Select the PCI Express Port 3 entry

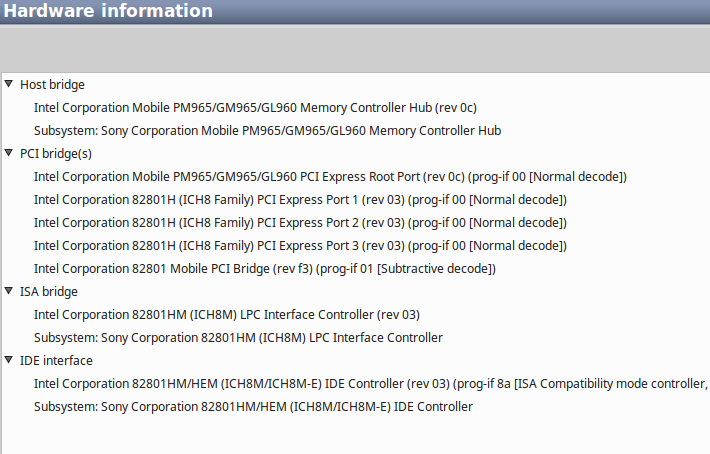pyautogui.click(x=300, y=245)
